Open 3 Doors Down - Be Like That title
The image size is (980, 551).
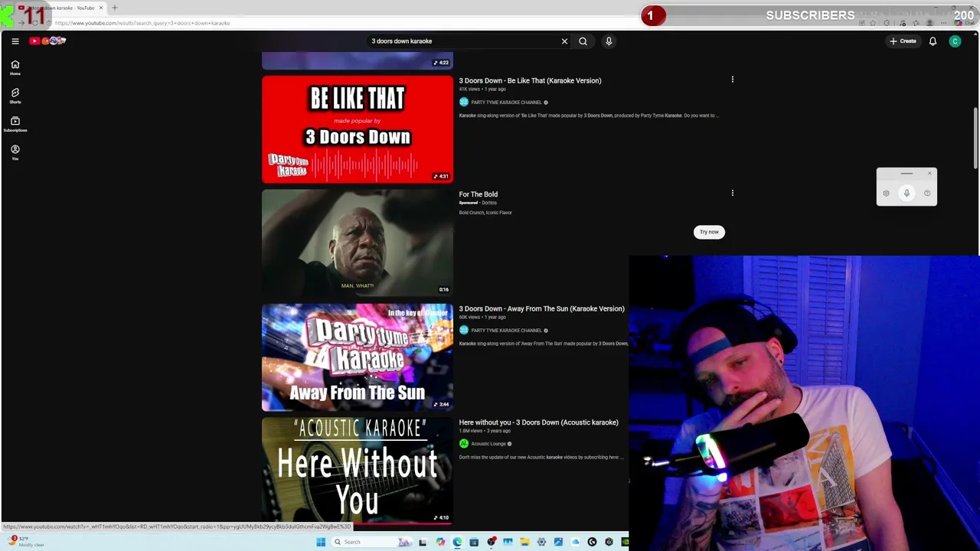point(530,80)
